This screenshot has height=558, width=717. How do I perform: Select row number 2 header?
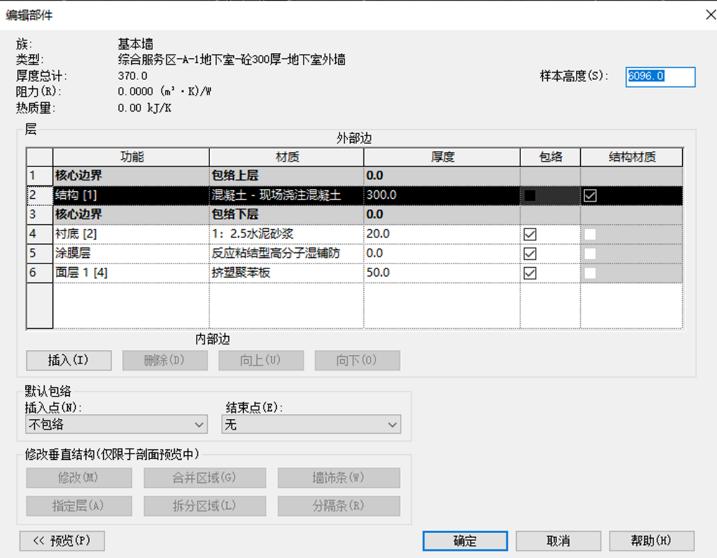(39, 195)
